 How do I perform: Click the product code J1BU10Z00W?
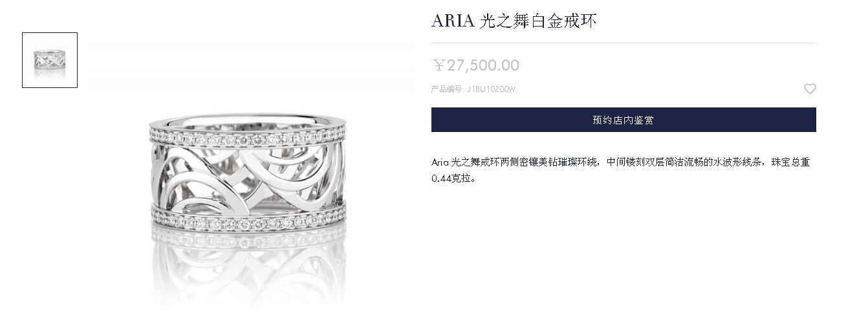[492, 89]
